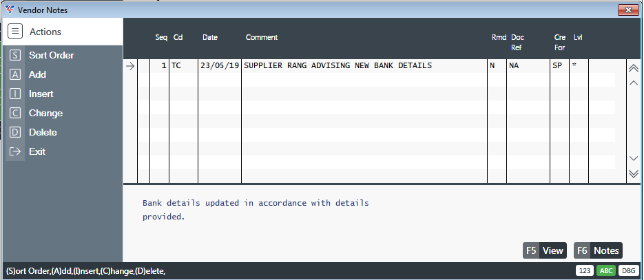
Task: Select the D Delete key icon
Action: pos(15,132)
